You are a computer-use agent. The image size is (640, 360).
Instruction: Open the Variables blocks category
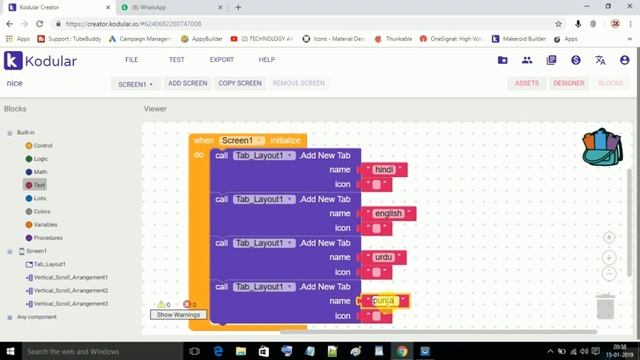click(x=42, y=224)
